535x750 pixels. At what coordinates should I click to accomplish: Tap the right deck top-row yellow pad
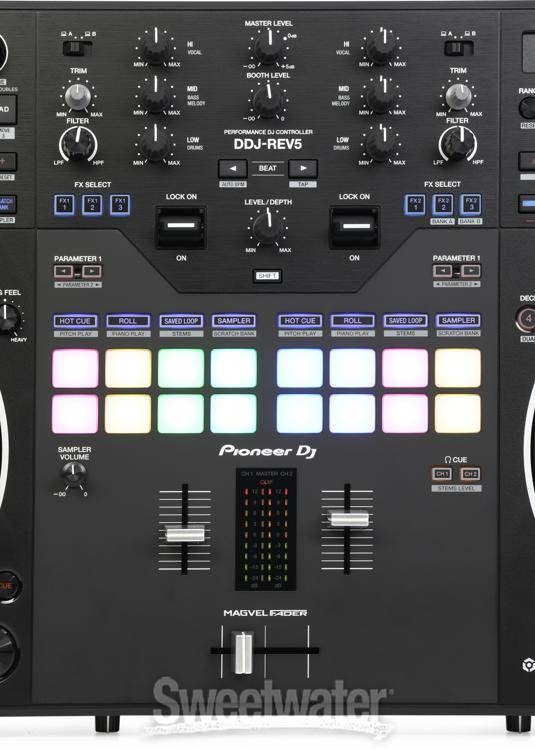458,368
